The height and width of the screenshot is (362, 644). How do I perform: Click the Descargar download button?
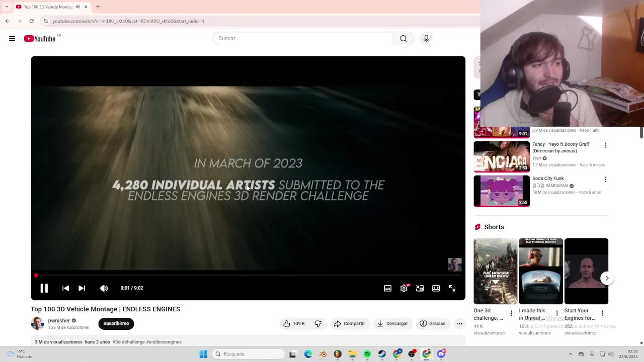pyautogui.click(x=392, y=324)
